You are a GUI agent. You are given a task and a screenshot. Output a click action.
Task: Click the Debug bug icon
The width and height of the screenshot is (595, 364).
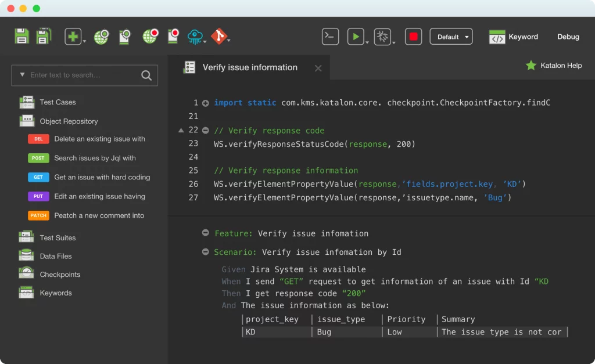[382, 37]
